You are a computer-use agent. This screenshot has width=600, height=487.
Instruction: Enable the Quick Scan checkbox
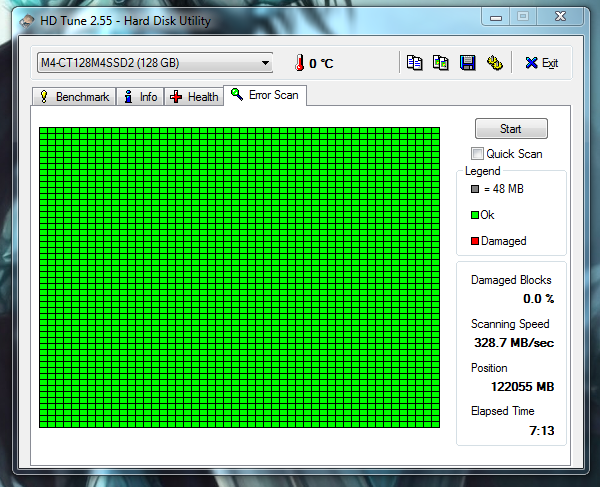[477, 154]
